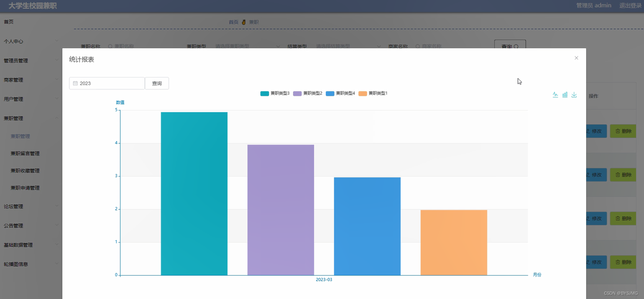The height and width of the screenshot is (299, 644).
Task: Click 首页 breadcrumb link
Action: pos(233,22)
